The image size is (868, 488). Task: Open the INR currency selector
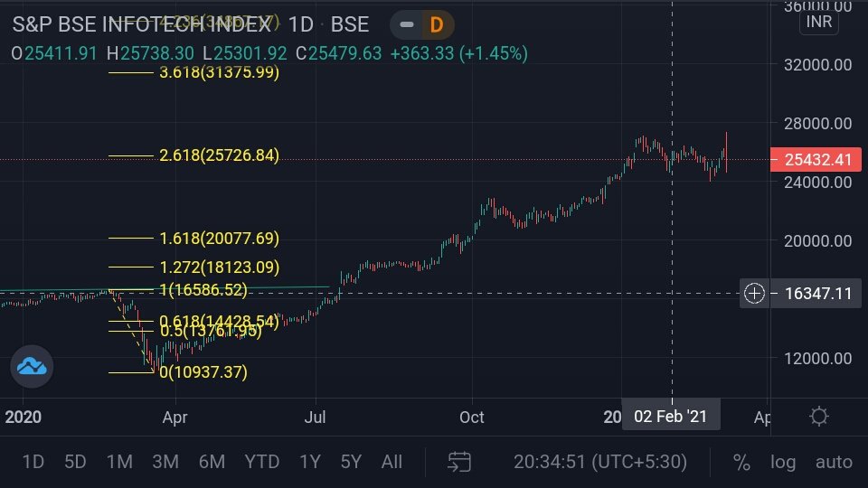pos(819,22)
